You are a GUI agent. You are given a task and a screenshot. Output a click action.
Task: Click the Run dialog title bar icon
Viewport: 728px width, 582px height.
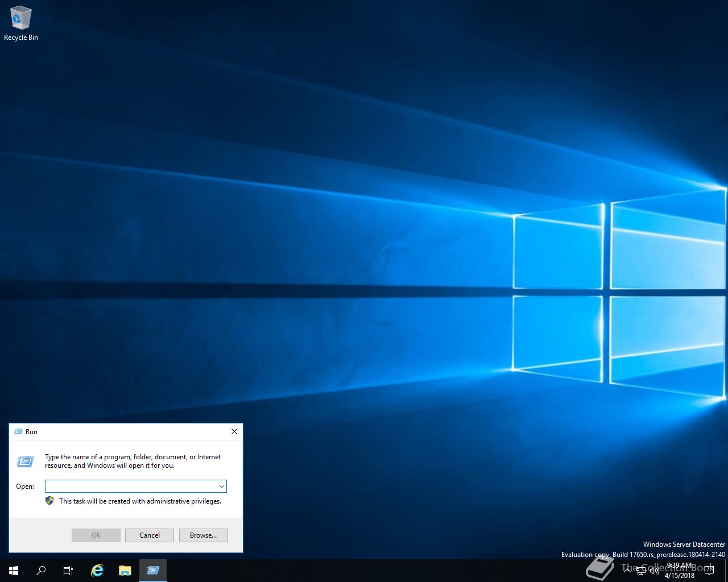[x=18, y=432]
